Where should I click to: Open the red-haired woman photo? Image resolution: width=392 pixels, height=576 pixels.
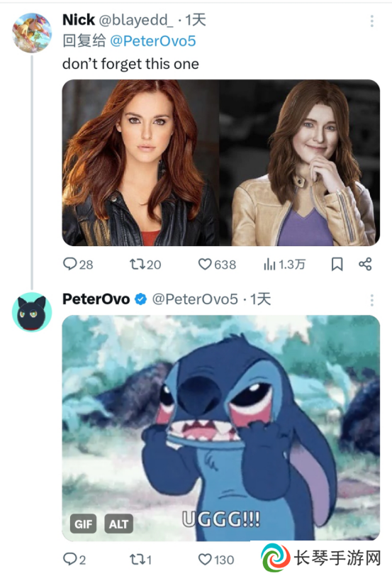click(x=140, y=162)
